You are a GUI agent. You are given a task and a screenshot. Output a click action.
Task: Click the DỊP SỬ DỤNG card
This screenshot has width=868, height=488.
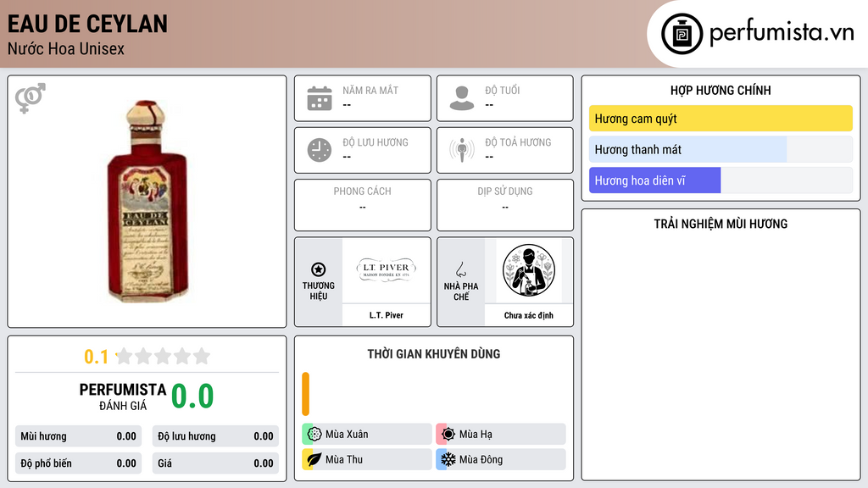click(505, 205)
